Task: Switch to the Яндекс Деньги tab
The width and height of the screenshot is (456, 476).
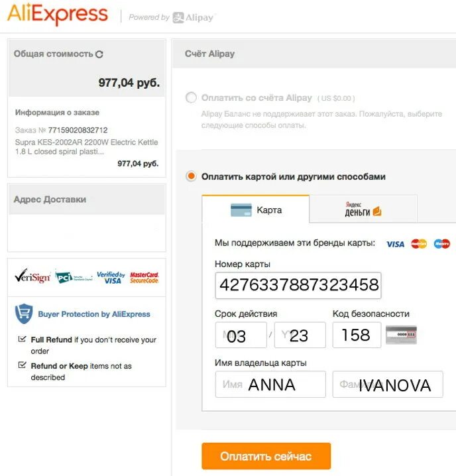Action: [x=363, y=209]
